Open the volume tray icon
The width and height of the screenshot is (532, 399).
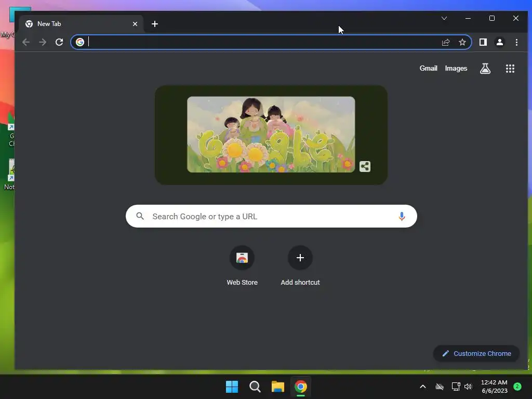(x=468, y=387)
